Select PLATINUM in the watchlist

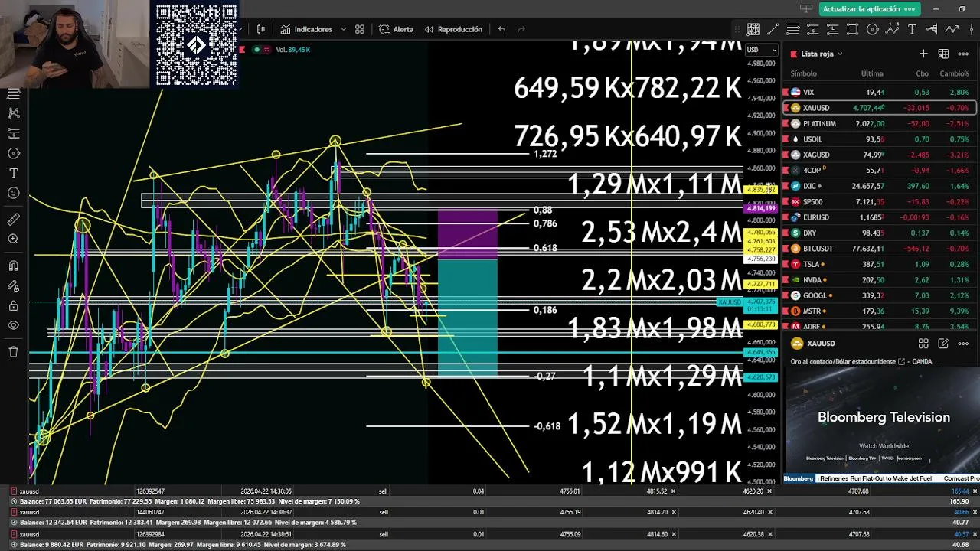pyautogui.click(x=879, y=123)
